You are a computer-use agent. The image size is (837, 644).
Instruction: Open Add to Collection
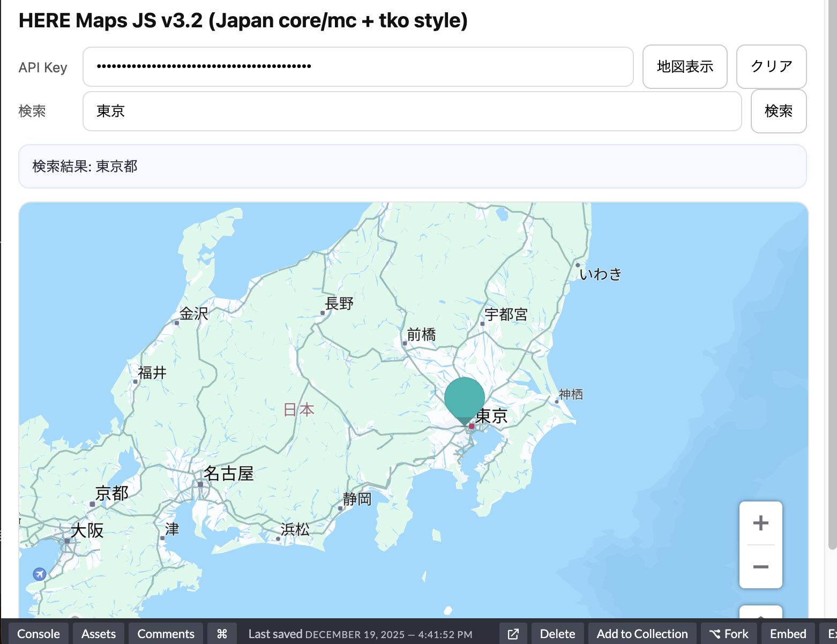tap(642, 634)
